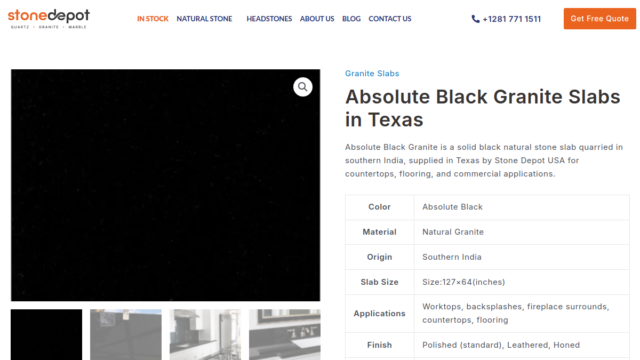The image size is (640, 360).
Task: Click the 'Southern India' origin value
Action: 452,257
